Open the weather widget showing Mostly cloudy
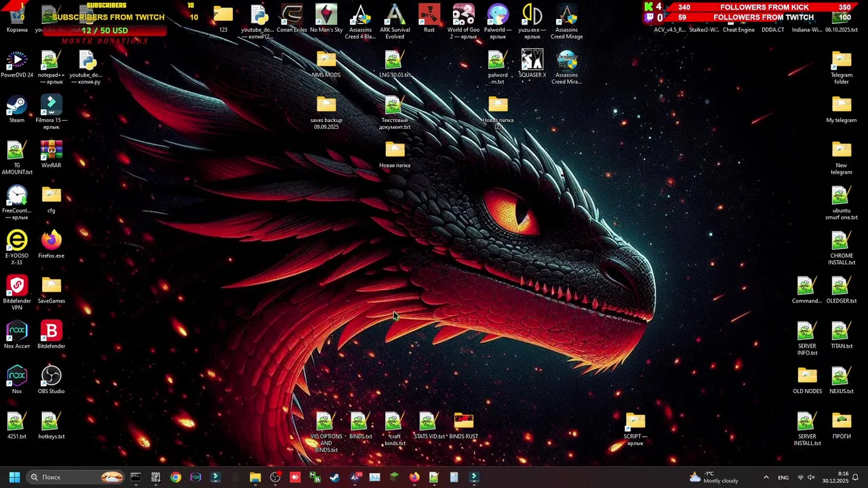This screenshot has width=868, height=488. point(713,477)
